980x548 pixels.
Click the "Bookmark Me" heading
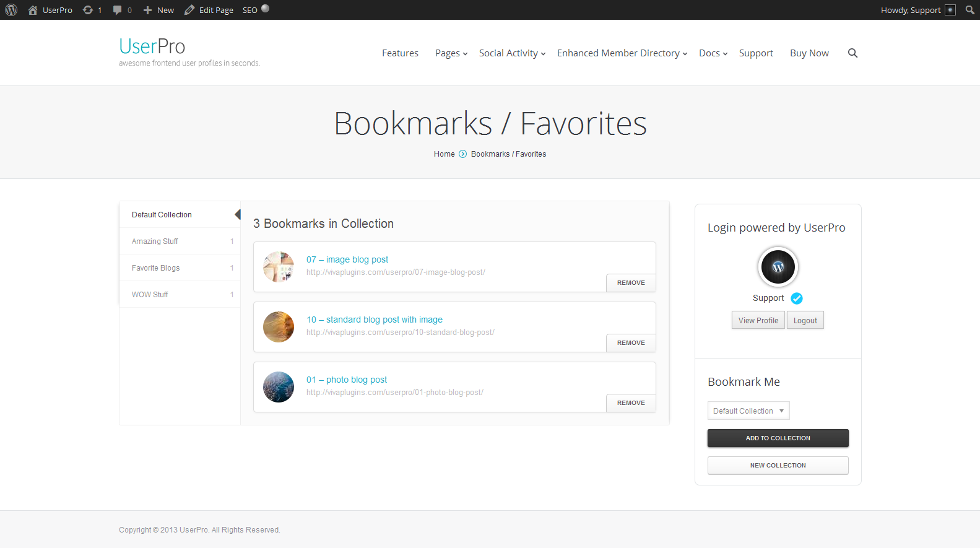[744, 382]
